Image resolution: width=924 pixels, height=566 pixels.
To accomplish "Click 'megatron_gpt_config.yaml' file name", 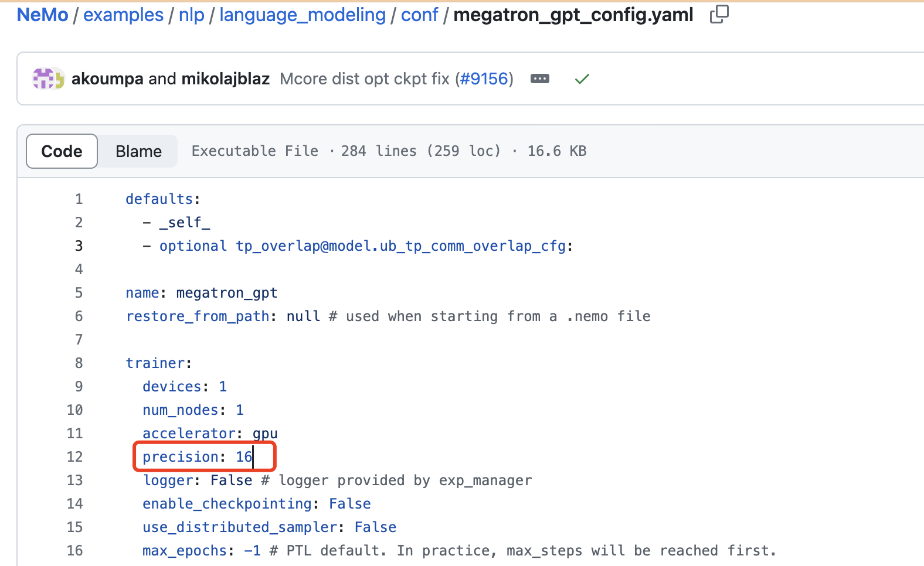I will click(x=573, y=15).
